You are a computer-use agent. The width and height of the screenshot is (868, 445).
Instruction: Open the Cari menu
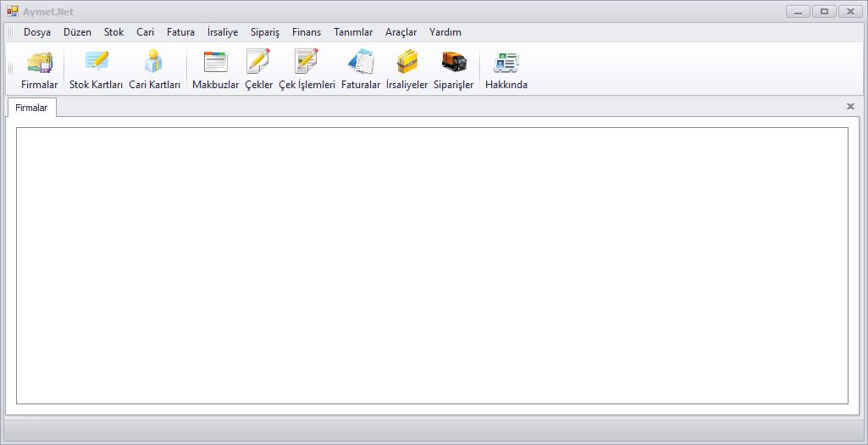(x=146, y=32)
